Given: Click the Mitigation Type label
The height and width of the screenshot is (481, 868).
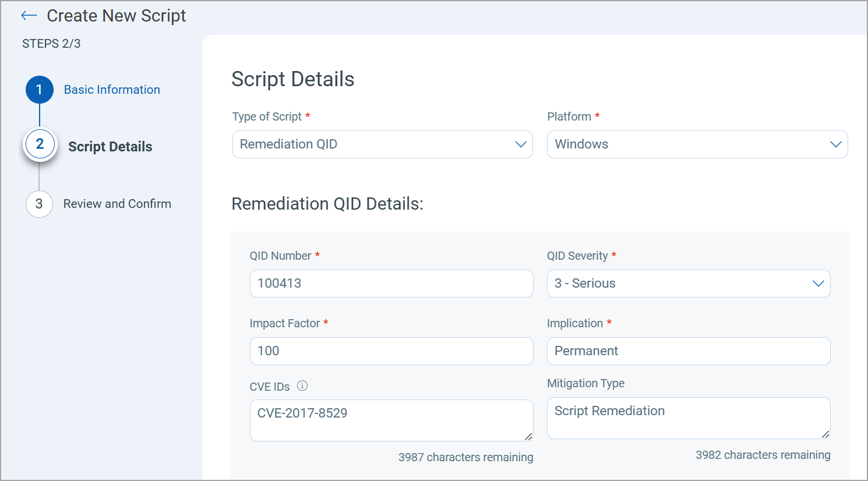Looking at the screenshot, I should [586, 383].
